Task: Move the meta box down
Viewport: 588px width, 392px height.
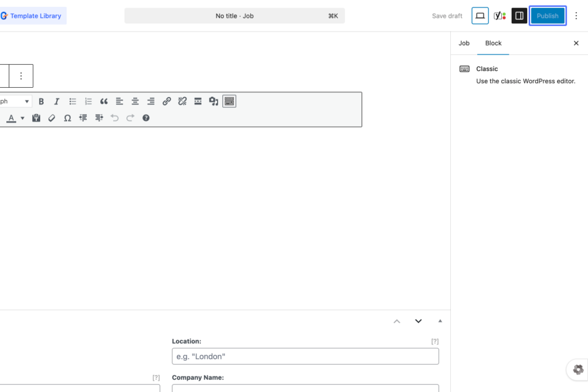Action: 419,321
